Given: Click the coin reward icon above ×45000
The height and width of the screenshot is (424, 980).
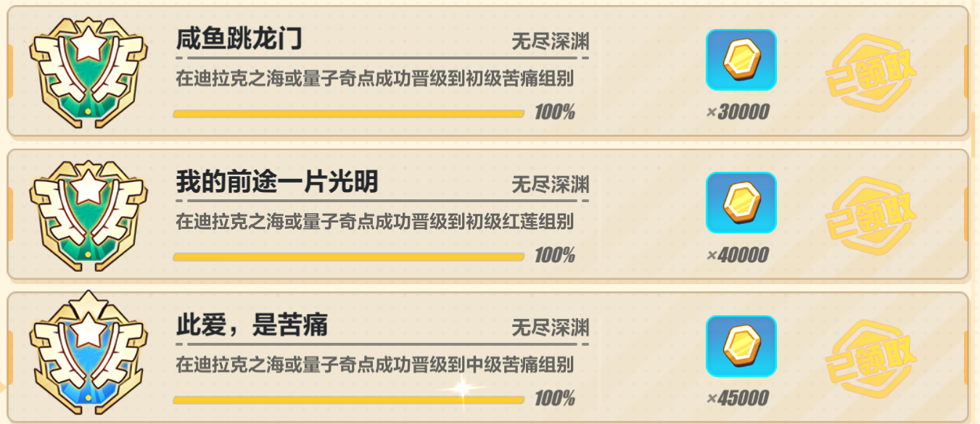Looking at the screenshot, I should (x=741, y=346).
